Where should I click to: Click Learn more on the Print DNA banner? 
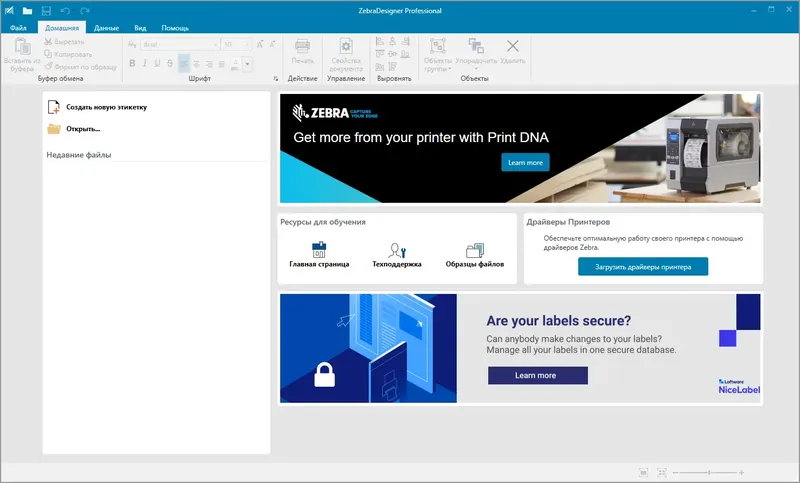(x=525, y=162)
